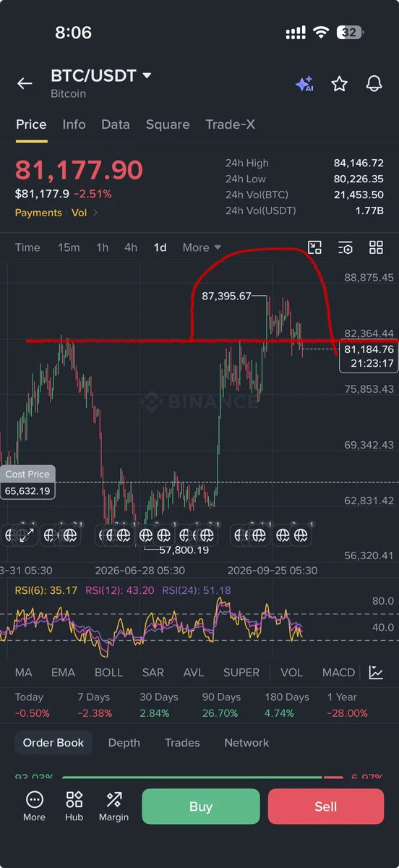Switch to the Network tab
Viewport: 399px width, 868px height.
click(246, 743)
